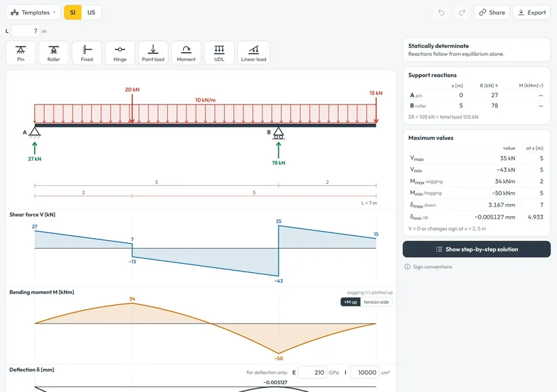Image resolution: width=557 pixels, height=392 pixels.
Task: Click the δmin up -0.005127 mm value
Action: 495,217
